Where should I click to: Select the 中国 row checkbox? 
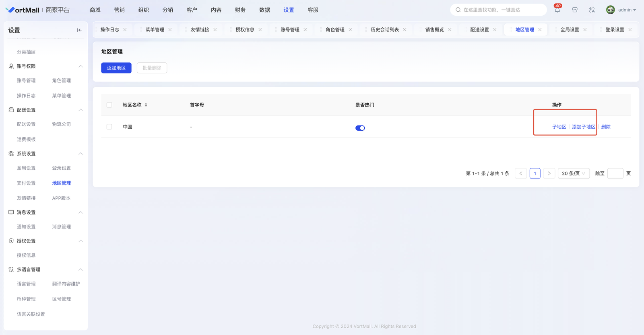coord(109,127)
